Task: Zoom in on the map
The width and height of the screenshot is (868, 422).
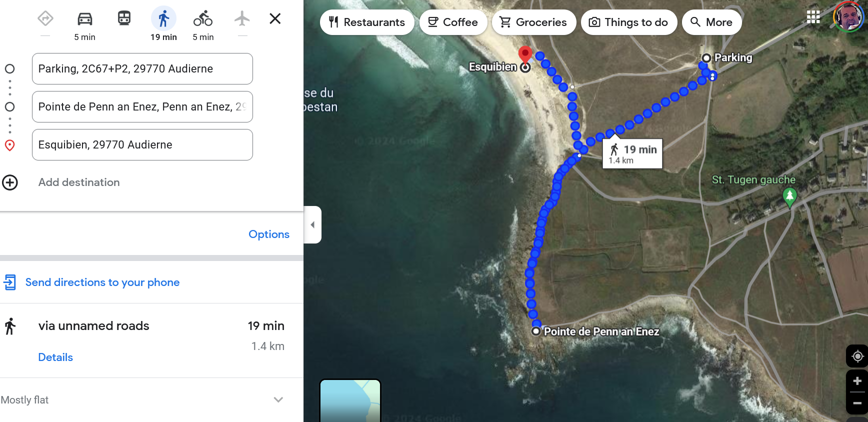Action: (857, 381)
